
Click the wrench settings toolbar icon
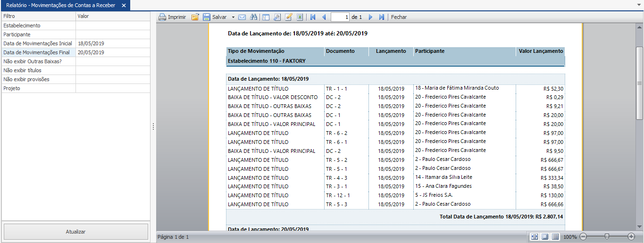point(277,17)
